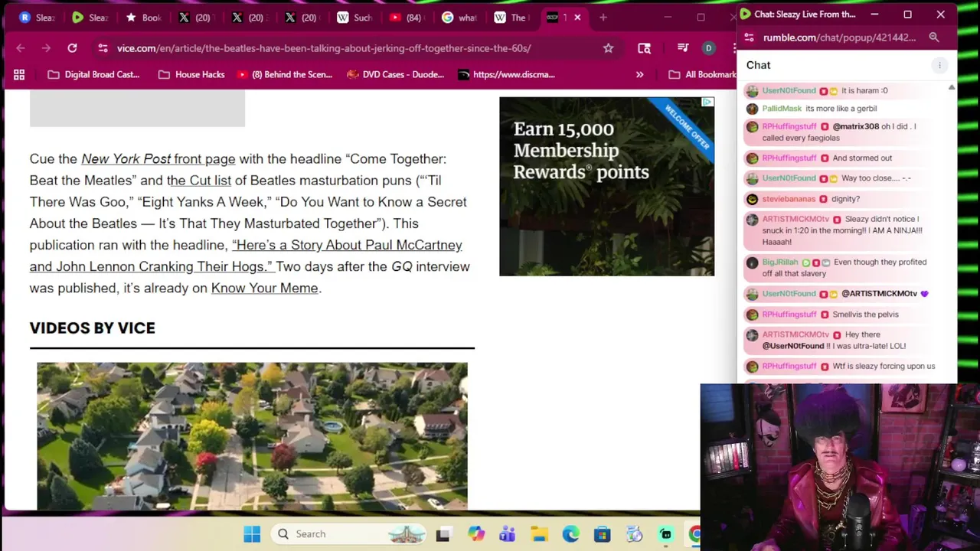The image size is (980, 551).
Task: Click the address bar URL
Action: [324, 48]
